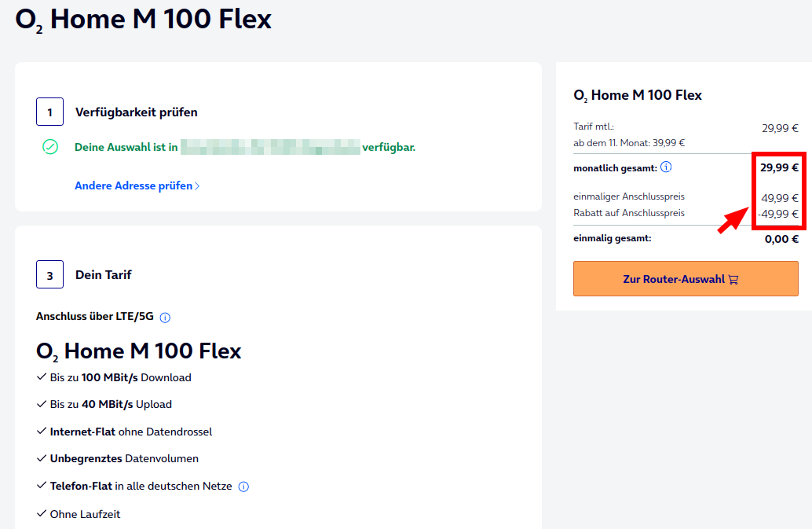Viewport: 812px width, 529px height.
Task: Click the O2 Home M 100 Flex page title
Action: pyautogui.click(x=144, y=20)
